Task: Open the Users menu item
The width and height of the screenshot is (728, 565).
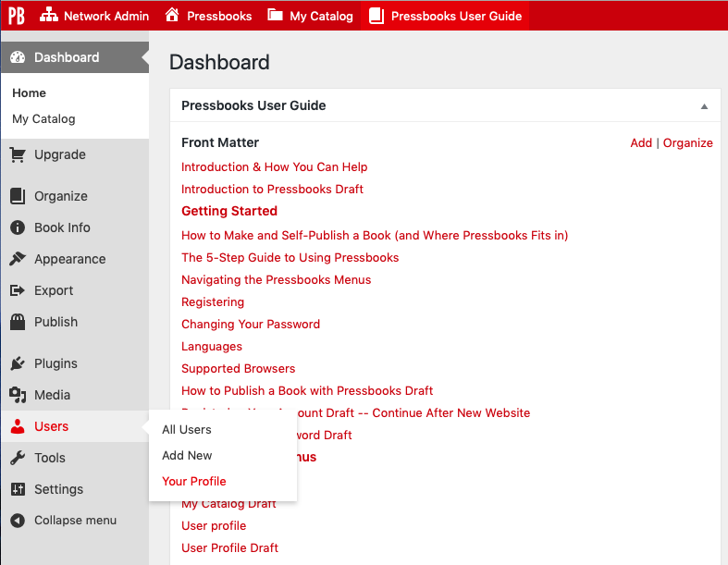Action: pyautogui.click(x=75, y=426)
